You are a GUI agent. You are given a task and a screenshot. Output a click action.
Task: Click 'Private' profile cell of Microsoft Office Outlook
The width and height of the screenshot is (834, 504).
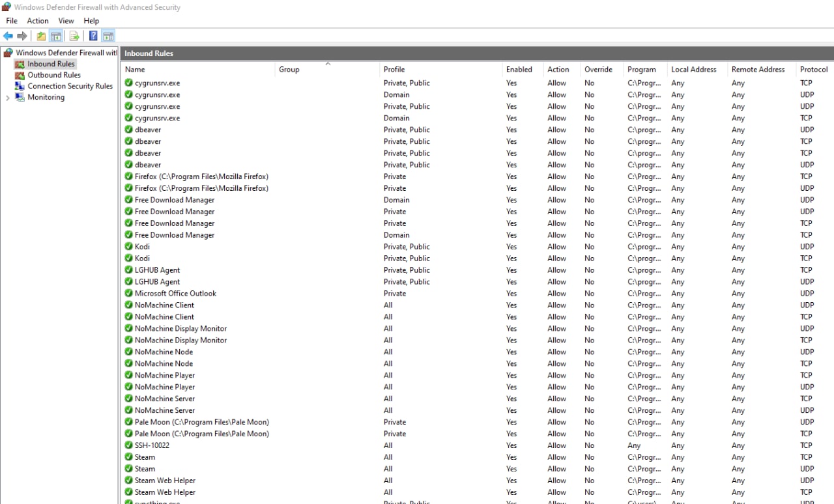coord(395,293)
